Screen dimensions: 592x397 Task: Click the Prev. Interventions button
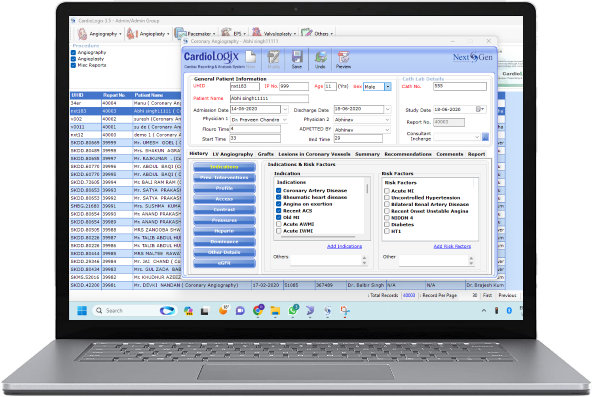pos(224,177)
